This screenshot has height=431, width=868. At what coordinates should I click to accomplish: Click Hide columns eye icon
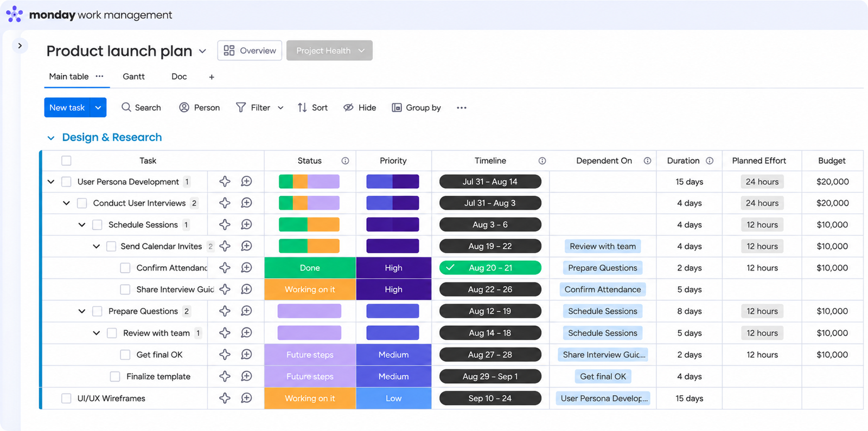348,107
